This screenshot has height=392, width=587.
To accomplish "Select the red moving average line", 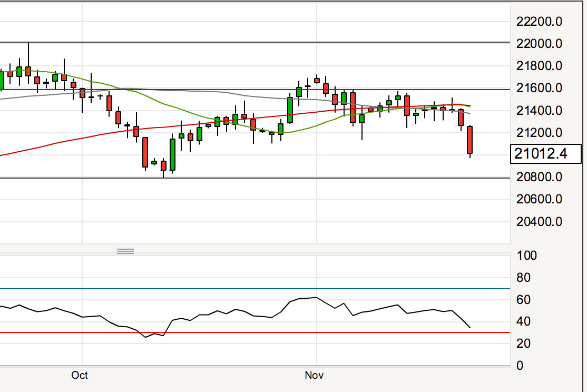I will [53, 145].
